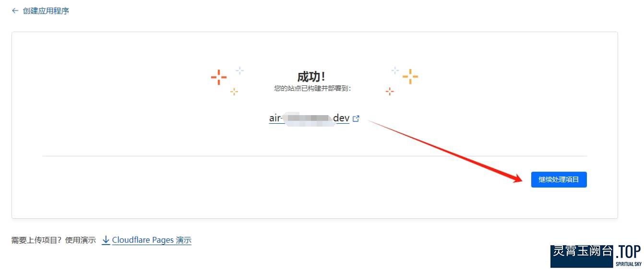
Task: Click the large orange sparkle left of 成功
Action: [x=219, y=77]
